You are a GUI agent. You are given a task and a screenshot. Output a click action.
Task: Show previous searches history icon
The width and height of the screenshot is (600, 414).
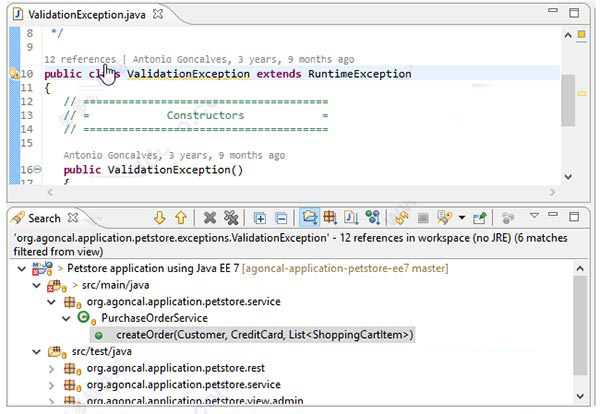click(444, 218)
